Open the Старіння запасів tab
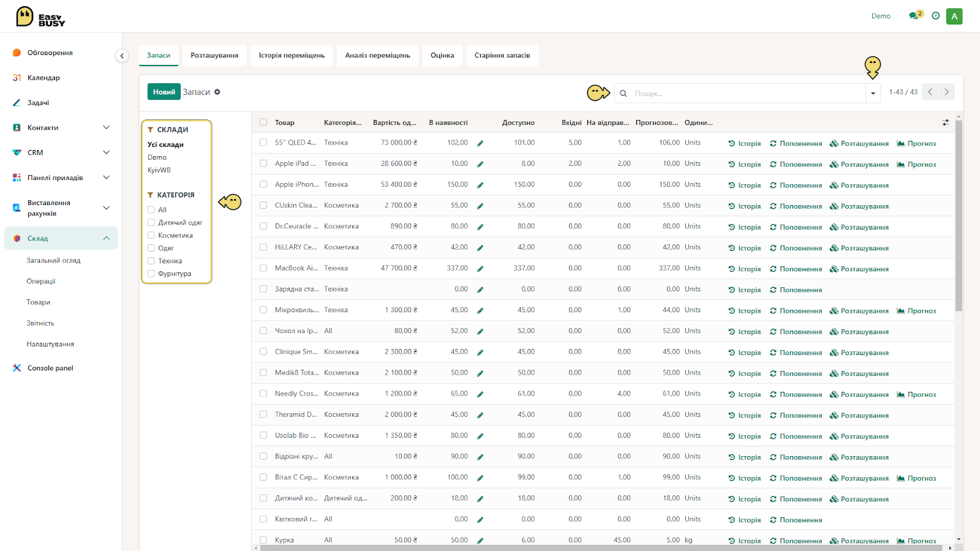 502,55
